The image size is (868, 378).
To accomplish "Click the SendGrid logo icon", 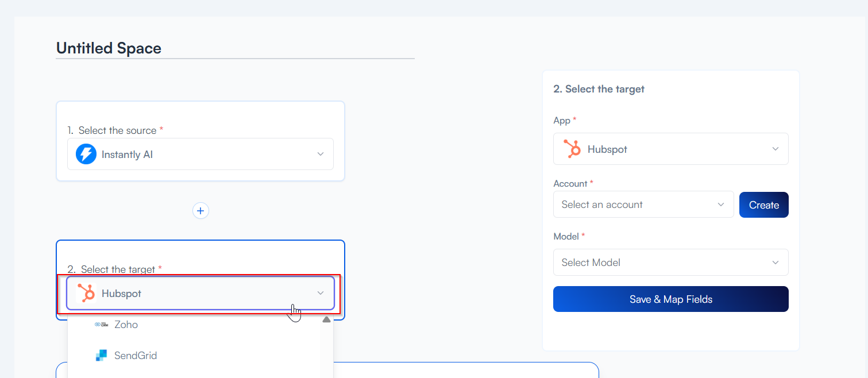I will (101, 356).
